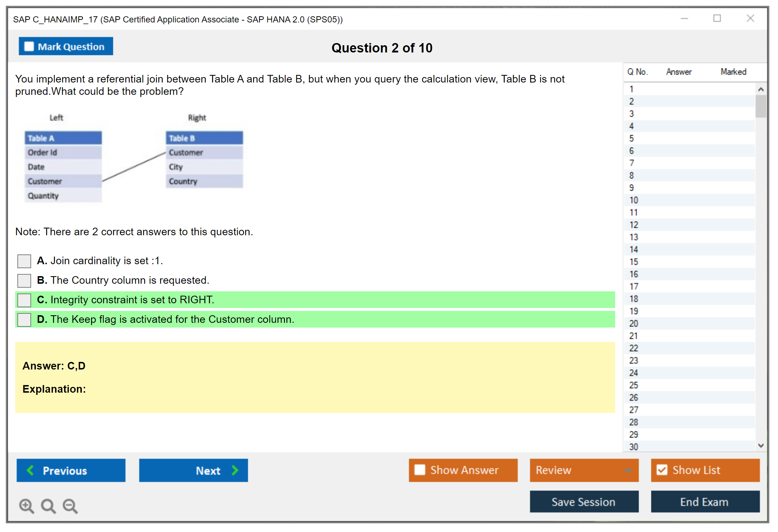Check answer A Join cardinality checkbox
The width and height of the screenshot is (778, 532).
(24, 261)
